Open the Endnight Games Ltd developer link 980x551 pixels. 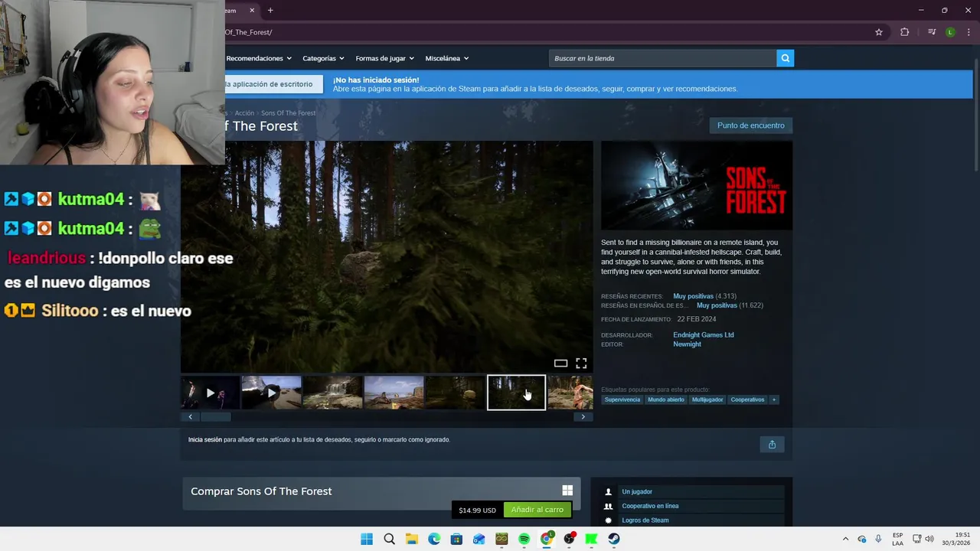click(x=703, y=335)
